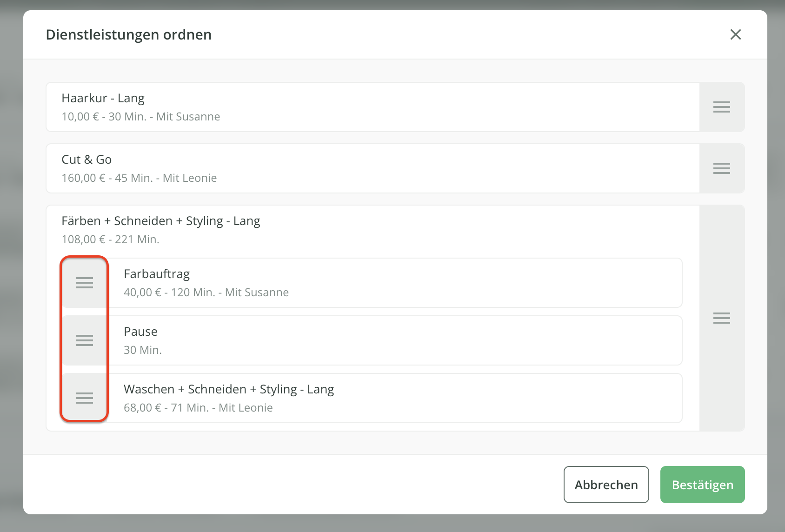The width and height of the screenshot is (785, 532).
Task: Click the Farbauftrag drag handle
Action: (85, 283)
